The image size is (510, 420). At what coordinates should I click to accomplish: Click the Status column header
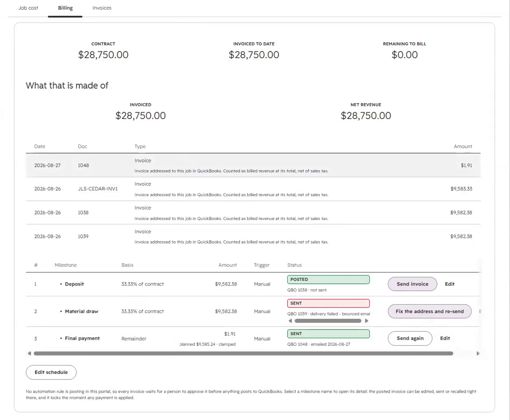(294, 265)
